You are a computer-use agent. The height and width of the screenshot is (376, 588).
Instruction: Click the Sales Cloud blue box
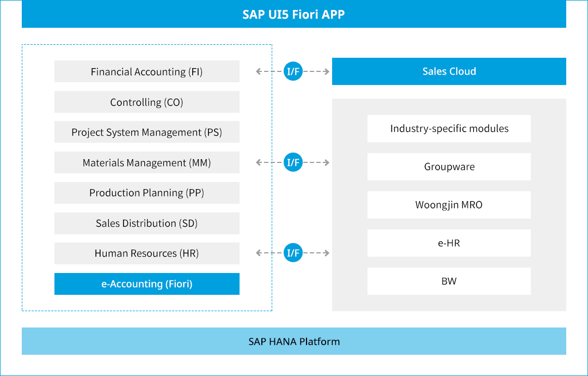(x=449, y=71)
